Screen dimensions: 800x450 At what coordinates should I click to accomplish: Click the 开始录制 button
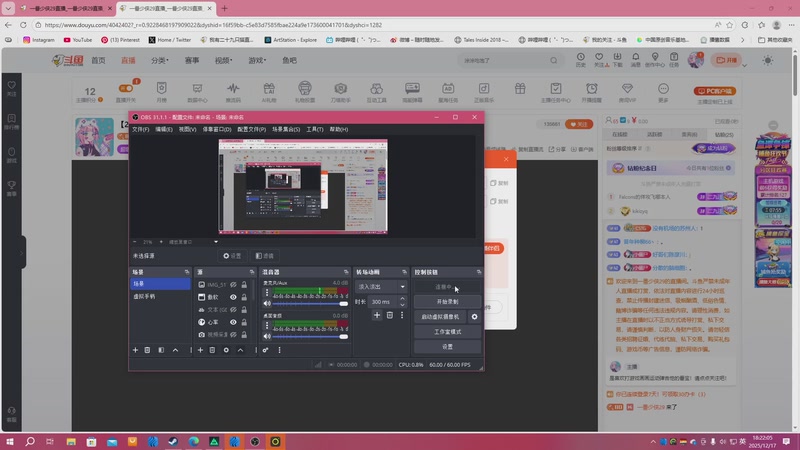point(447,301)
